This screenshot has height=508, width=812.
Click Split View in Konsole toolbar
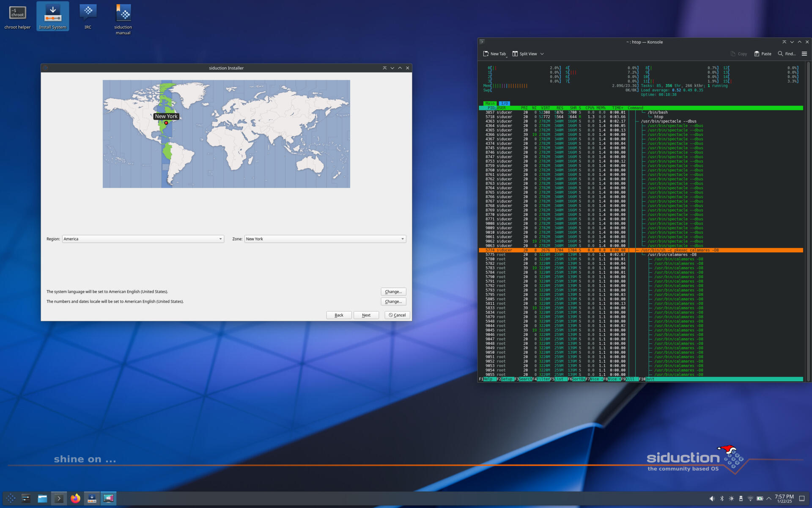(524, 54)
